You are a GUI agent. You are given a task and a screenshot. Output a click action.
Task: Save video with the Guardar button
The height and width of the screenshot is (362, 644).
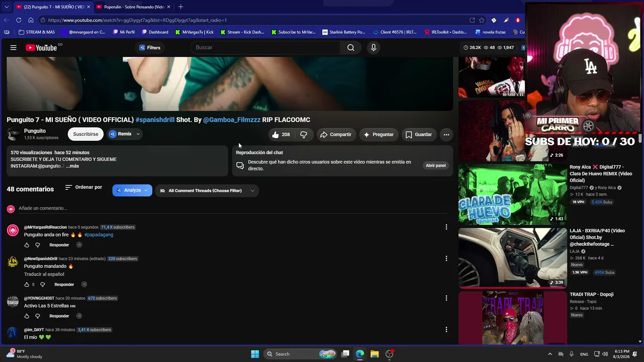click(x=419, y=135)
